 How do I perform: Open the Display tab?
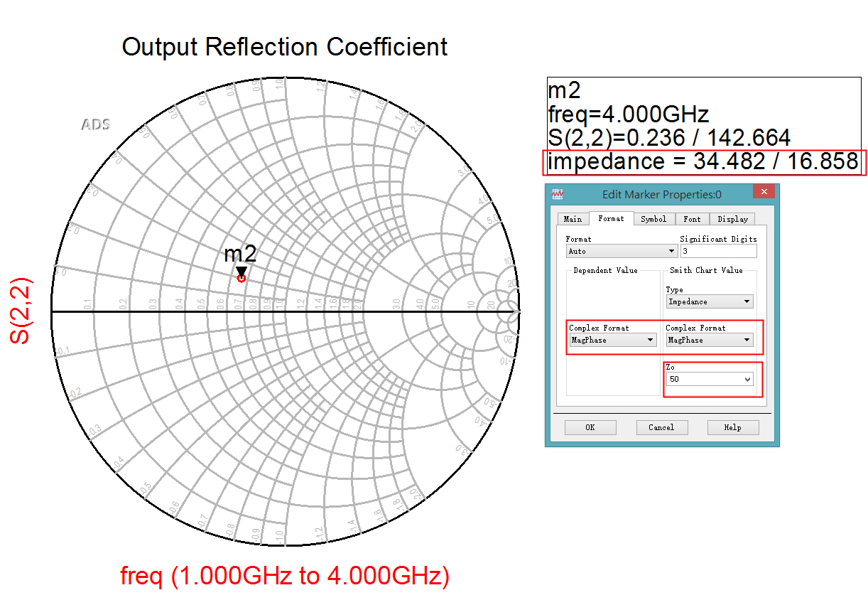point(732,219)
